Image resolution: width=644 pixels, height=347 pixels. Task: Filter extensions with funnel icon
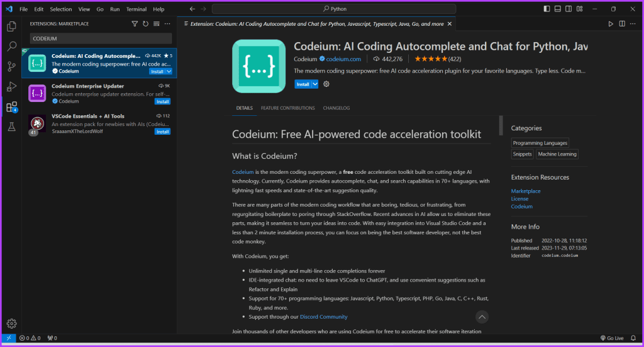135,24
